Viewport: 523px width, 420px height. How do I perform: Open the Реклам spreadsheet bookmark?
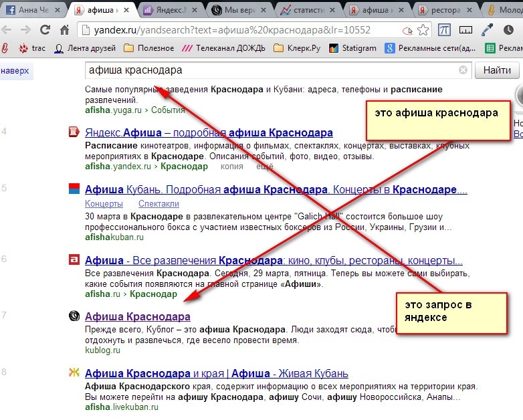[504, 48]
